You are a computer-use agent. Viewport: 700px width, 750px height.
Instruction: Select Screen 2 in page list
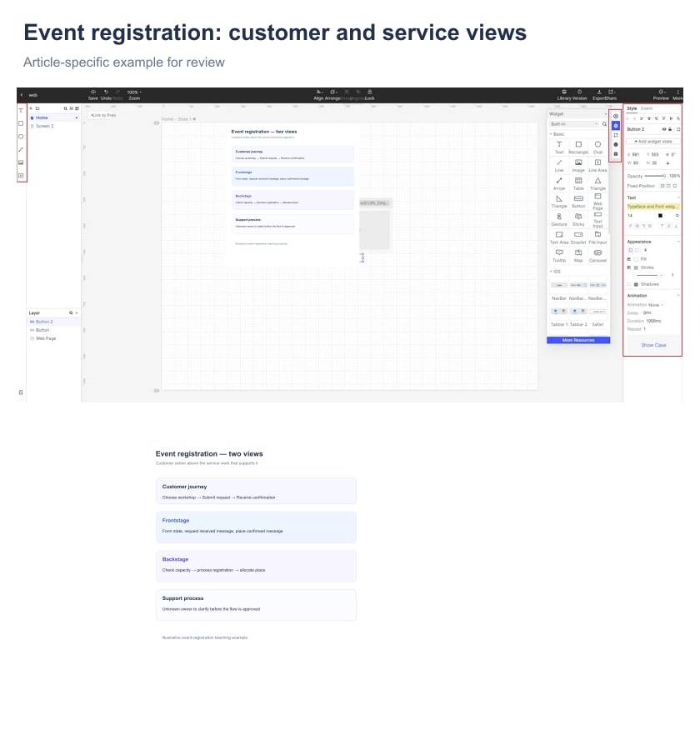pos(53,127)
